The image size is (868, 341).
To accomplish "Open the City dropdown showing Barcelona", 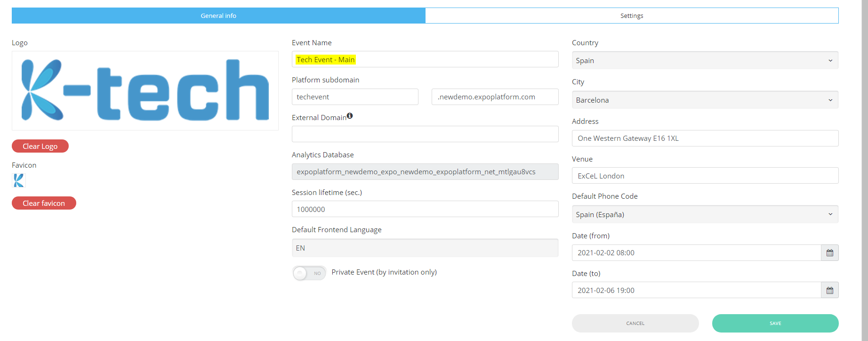I will (x=705, y=100).
